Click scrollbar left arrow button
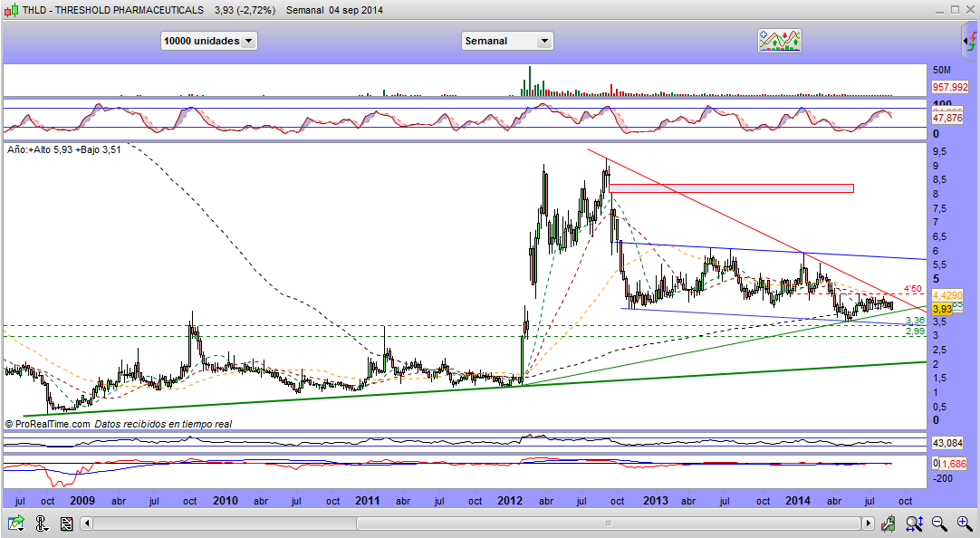 click(x=88, y=523)
